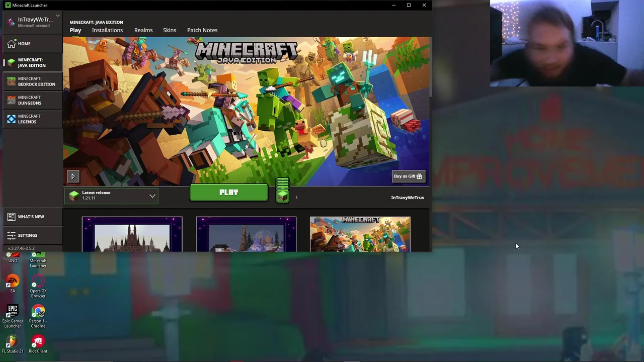Open the three-dot menu beside PLAY
This screenshot has height=362, width=644.
[x=296, y=198]
